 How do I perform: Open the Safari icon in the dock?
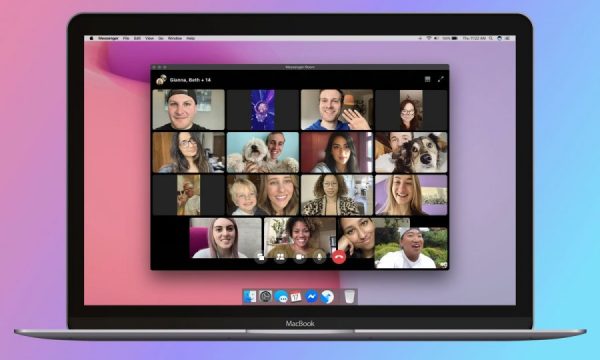pyautogui.click(x=327, y=296)
